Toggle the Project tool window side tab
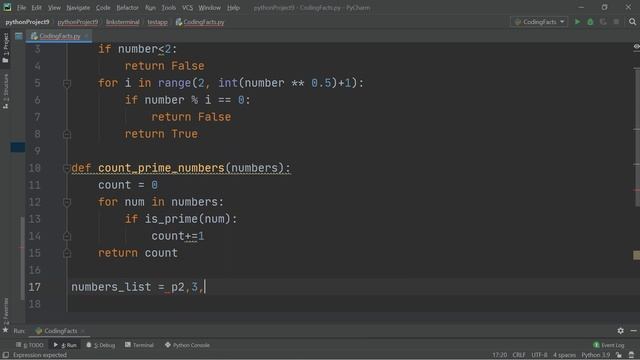This screenshot has height=360, width=640. pyautogui.click(x=5, y=48)
